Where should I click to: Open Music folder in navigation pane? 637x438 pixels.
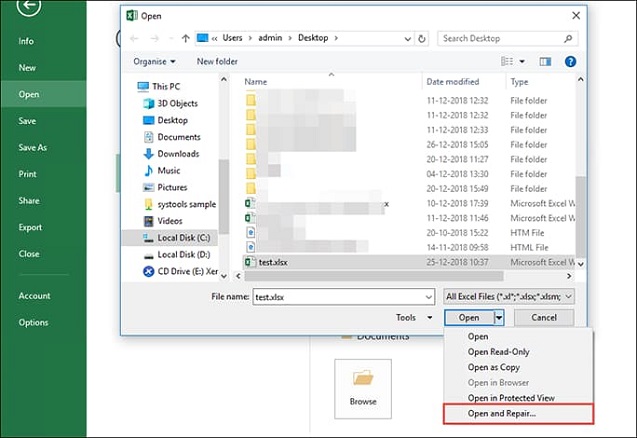tap(162, 170)
